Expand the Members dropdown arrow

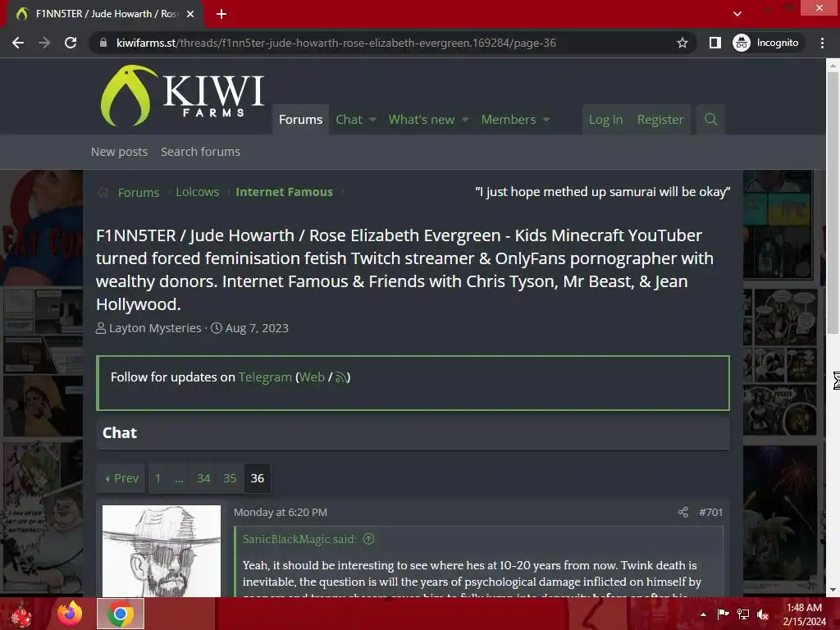click(546, 120)
